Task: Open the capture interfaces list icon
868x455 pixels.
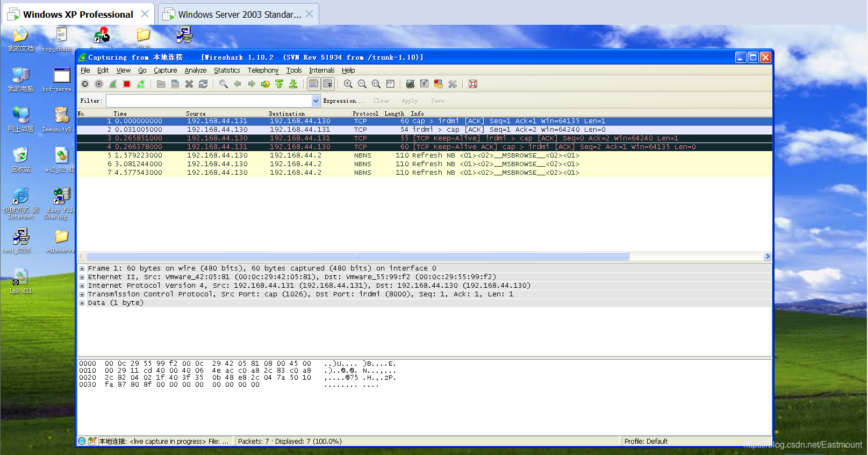Action: pos(85,84)
